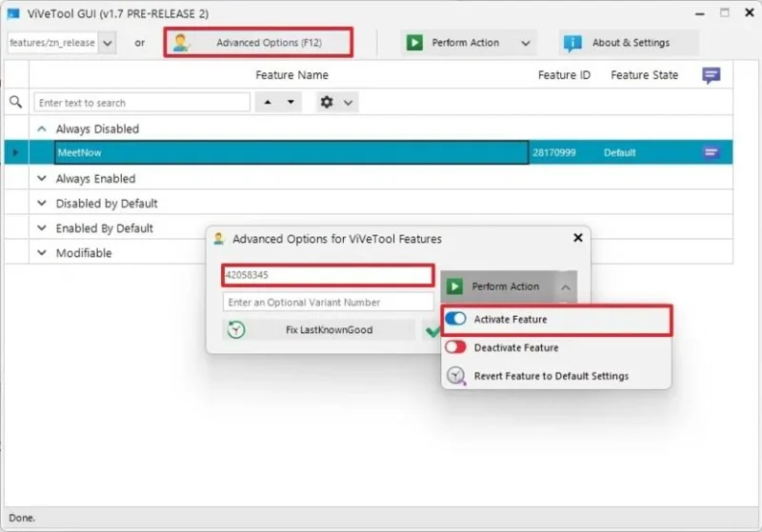This screenshot has height=532, width=762.
Task: Click the comment icon in column header
Action: (711, 75)
